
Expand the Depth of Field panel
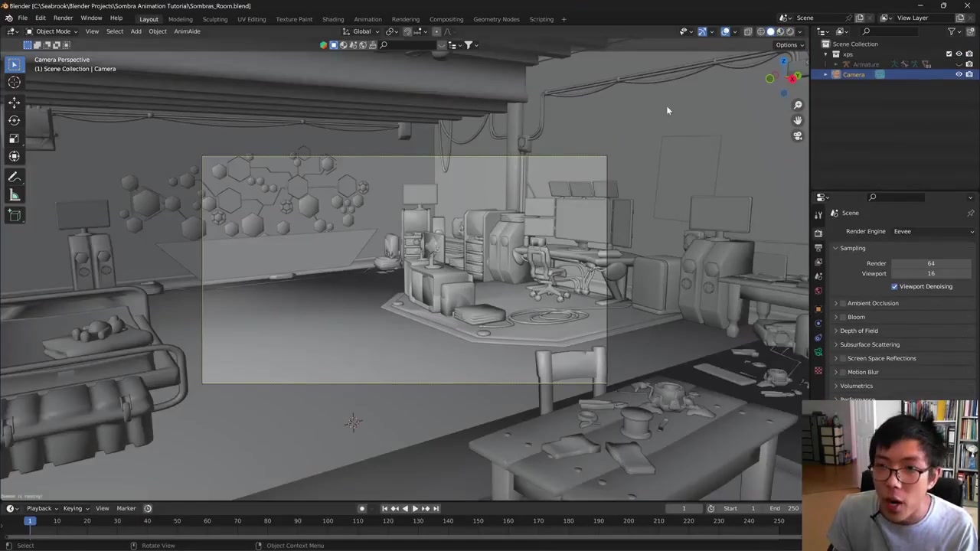[858, 331]
